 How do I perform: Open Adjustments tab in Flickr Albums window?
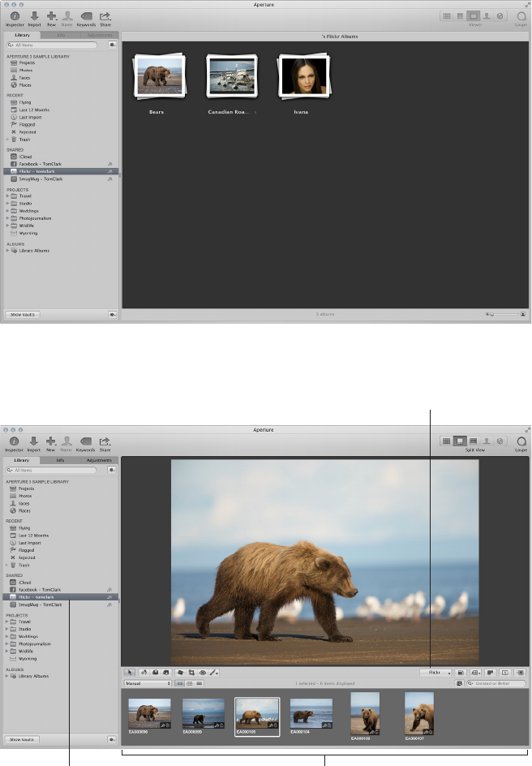pyautogui.click(x=99, y=35)
